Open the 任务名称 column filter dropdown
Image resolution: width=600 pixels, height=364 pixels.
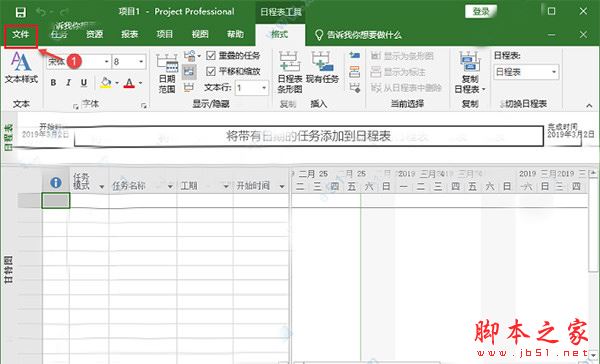[170, 186]
